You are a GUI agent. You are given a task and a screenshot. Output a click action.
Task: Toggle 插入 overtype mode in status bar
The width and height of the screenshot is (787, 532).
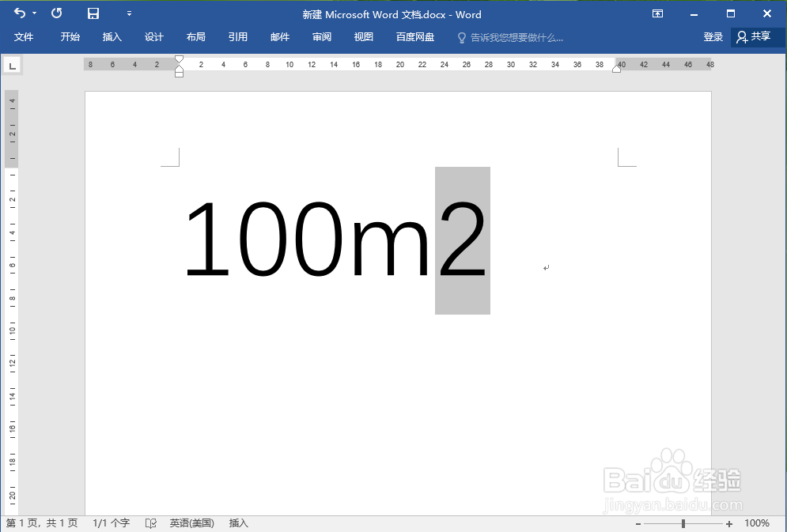point(237,523)
